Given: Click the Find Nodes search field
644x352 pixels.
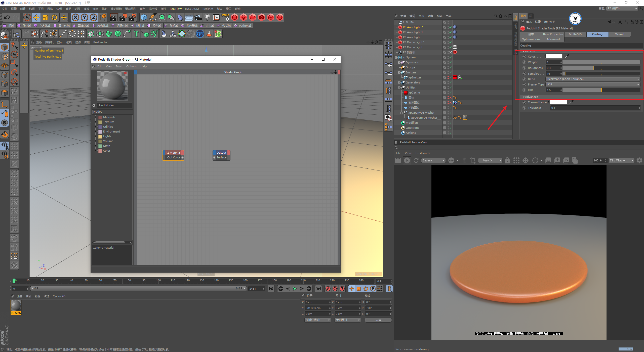Looking at the screenshot, I should (114, 105).
